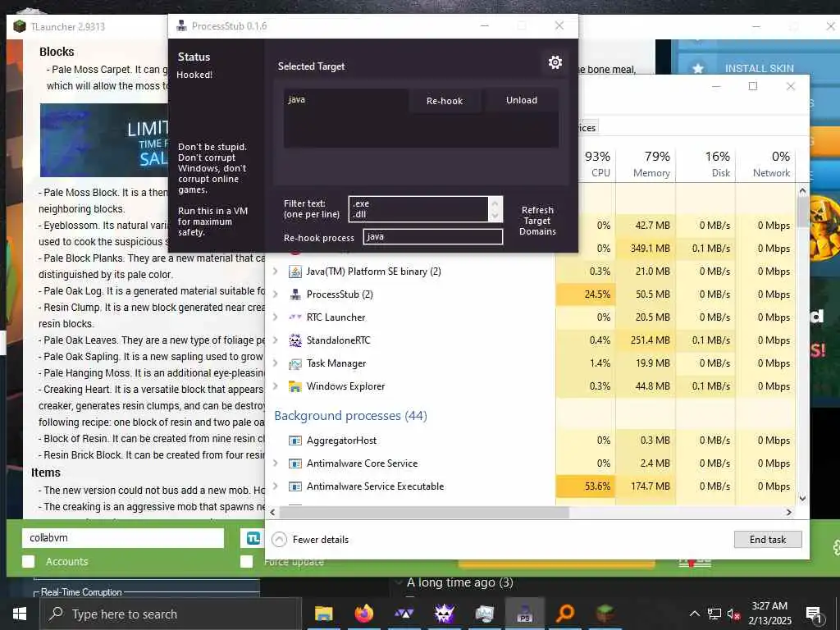
Task: Open File Explorer from the taskbar
Action: pyautogui.click(x=323, y=614)
